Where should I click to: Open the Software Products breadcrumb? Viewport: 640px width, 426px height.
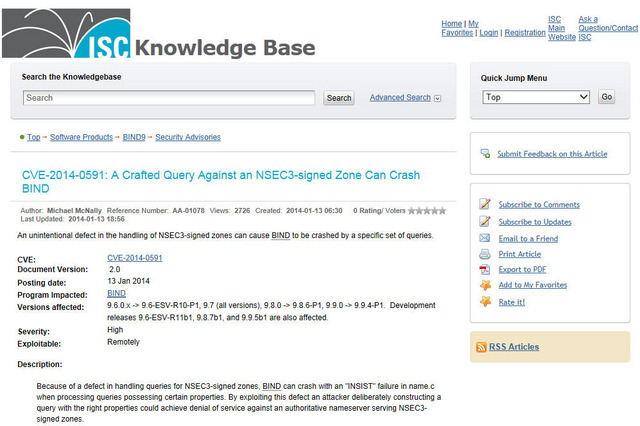point(81,137)
